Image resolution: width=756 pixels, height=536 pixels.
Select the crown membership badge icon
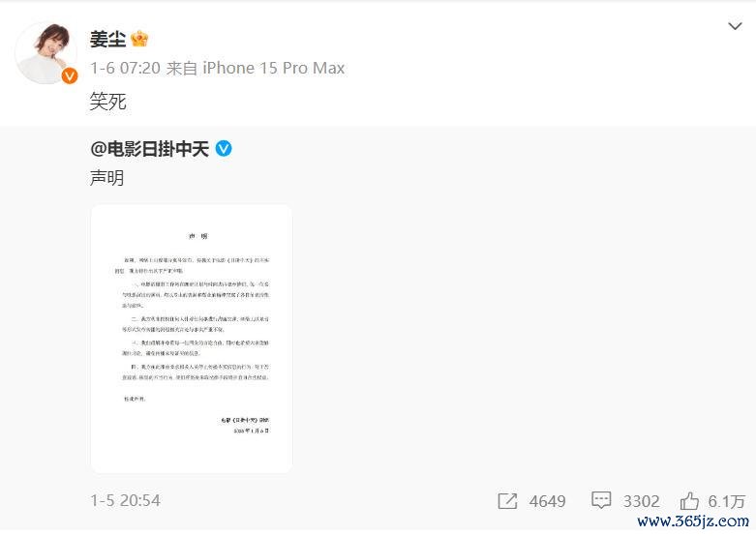click(139, 39)
